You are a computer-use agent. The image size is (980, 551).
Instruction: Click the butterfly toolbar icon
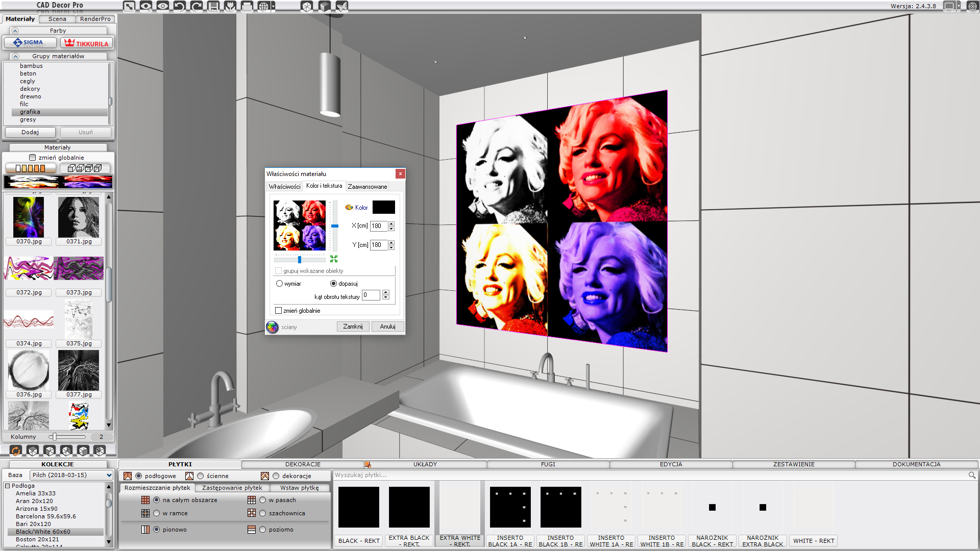(x=342, y=6)
